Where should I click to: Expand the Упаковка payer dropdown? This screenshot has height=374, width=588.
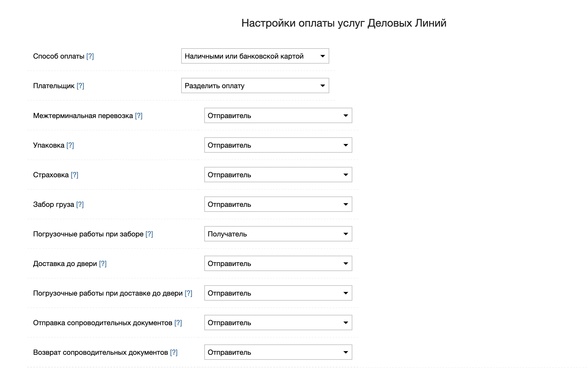278,145
